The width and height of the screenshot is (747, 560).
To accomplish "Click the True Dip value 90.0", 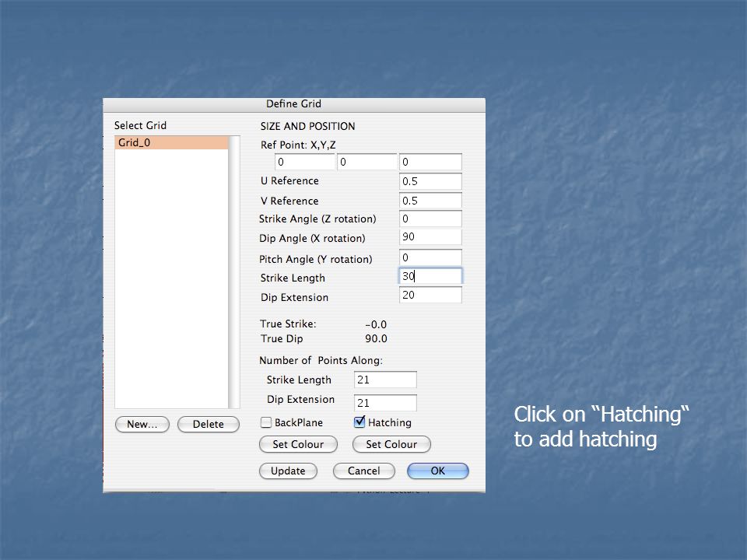I will point(376,338).
